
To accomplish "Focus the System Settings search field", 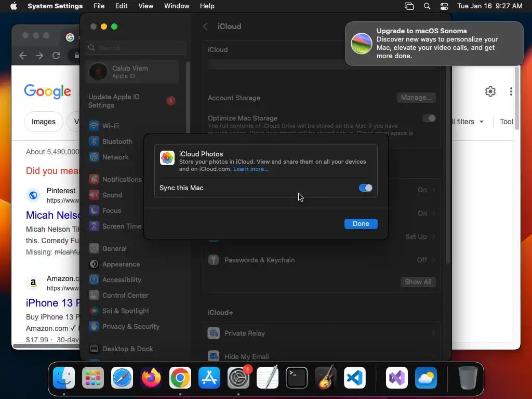I will [137, 48].
